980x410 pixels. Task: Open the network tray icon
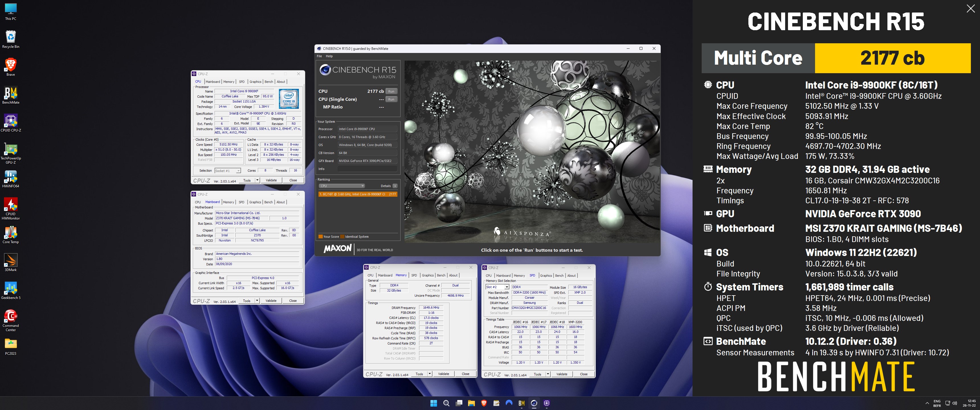(948, 403)
